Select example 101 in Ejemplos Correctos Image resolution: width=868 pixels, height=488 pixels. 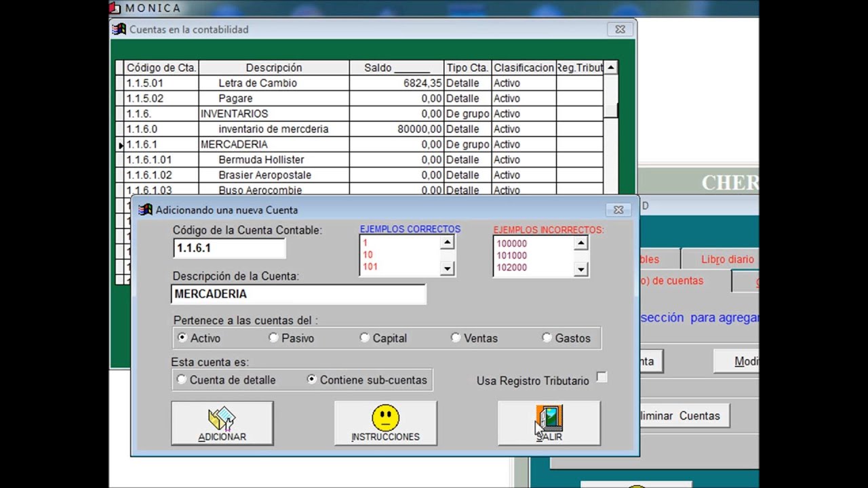370,266
